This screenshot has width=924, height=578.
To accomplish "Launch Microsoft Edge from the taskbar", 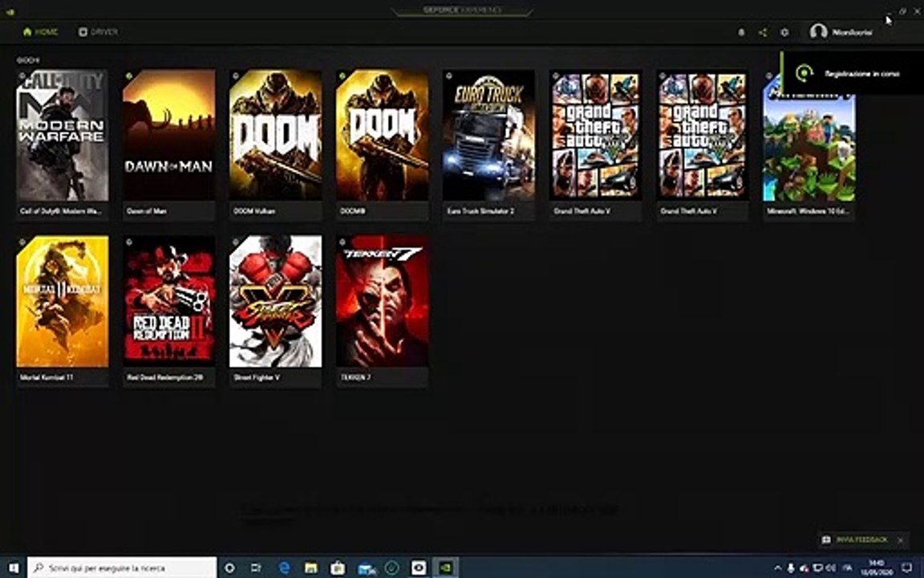I will tap(284, 568).
